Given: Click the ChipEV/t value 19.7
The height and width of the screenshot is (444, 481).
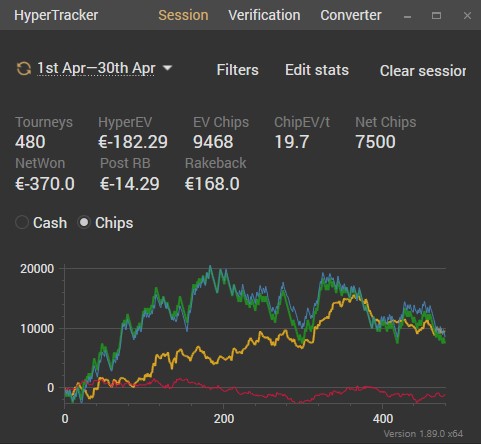Looking at the screenshot, I should coord(292,142).
